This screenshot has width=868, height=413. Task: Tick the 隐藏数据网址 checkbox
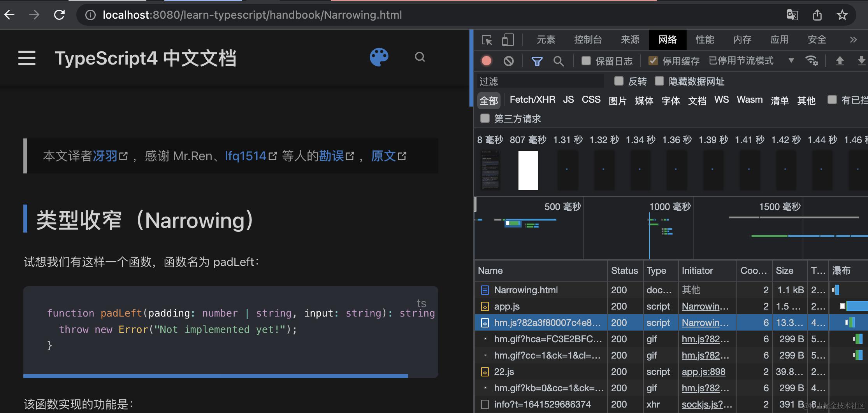point(659,81)
